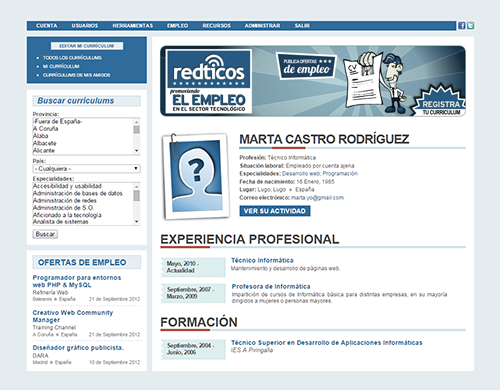This screenshot has height=390, width=500.
Task: Open Mi currículum link
Action: pos(61,66)
